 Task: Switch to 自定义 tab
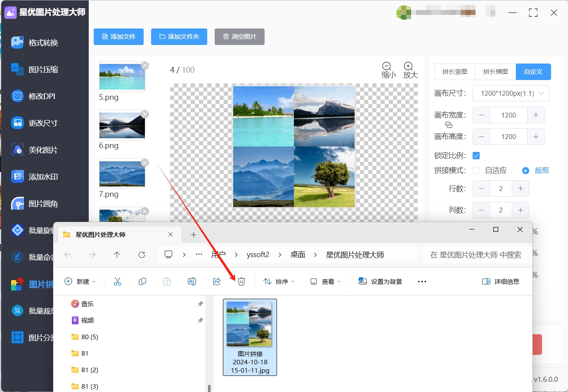click(x=533, y=72)
